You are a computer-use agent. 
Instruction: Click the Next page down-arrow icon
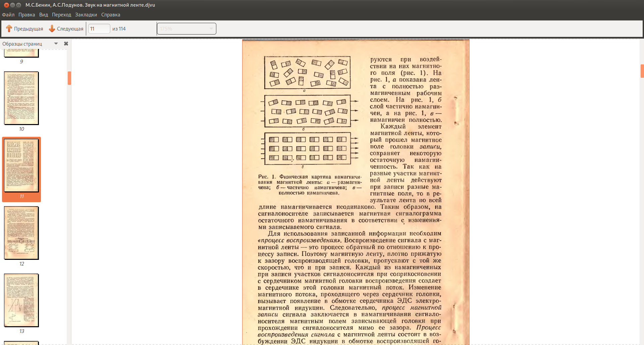pyautogui.click(x=52, y=29)
